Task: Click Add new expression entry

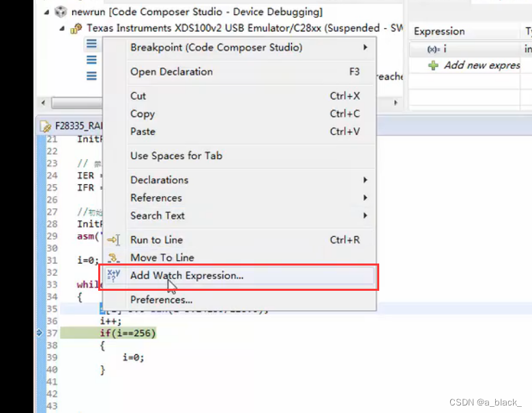Action: click(x=482, y=65)
